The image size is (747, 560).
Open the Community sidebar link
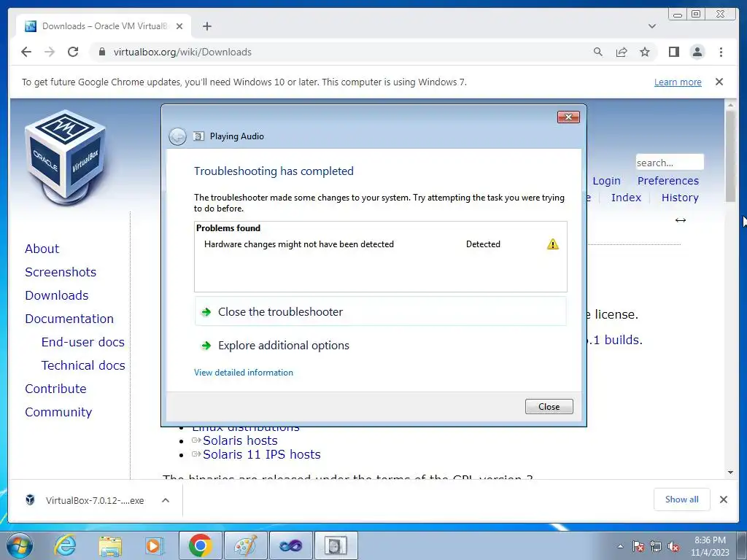(58, 412)
